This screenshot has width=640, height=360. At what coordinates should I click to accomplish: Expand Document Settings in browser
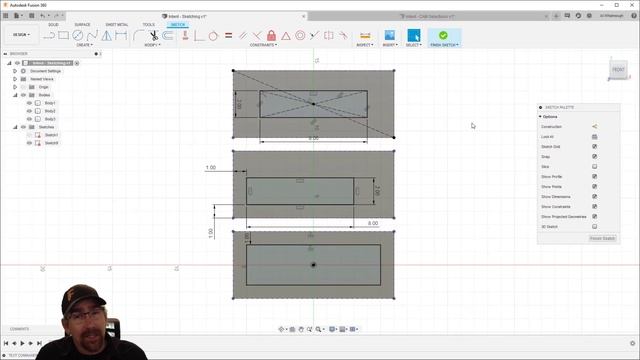(15, 71)
